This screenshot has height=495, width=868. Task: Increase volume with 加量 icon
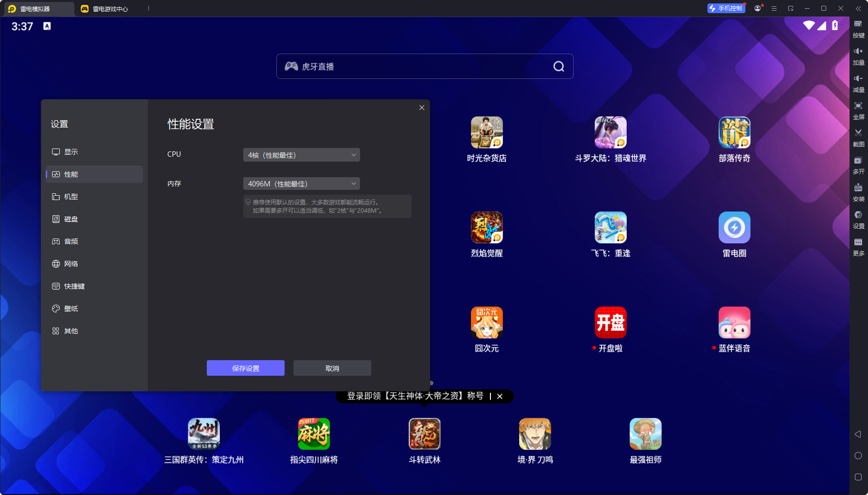pos(858,51)
